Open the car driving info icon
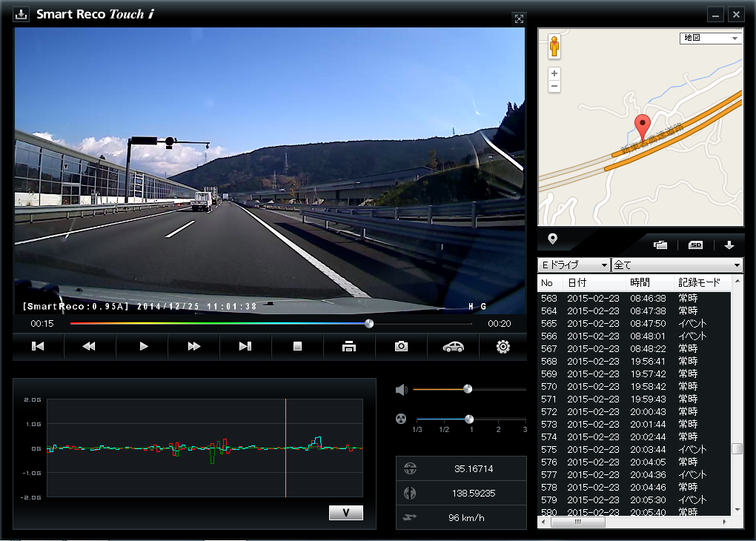Viewport: 756px width, 541px height. pos(453,346)
